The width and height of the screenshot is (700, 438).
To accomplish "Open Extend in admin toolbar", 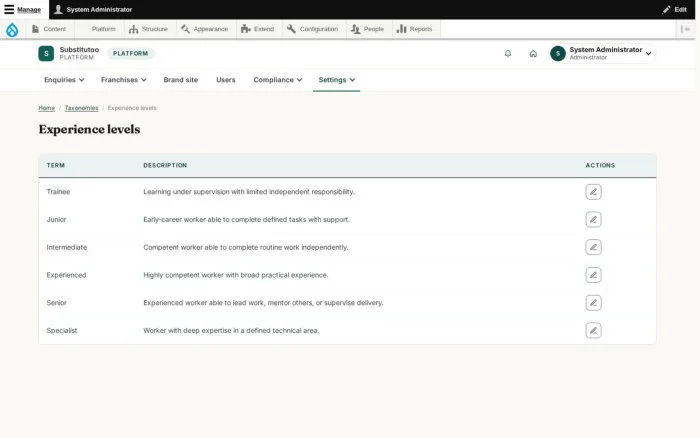I will tap(258, 29).
